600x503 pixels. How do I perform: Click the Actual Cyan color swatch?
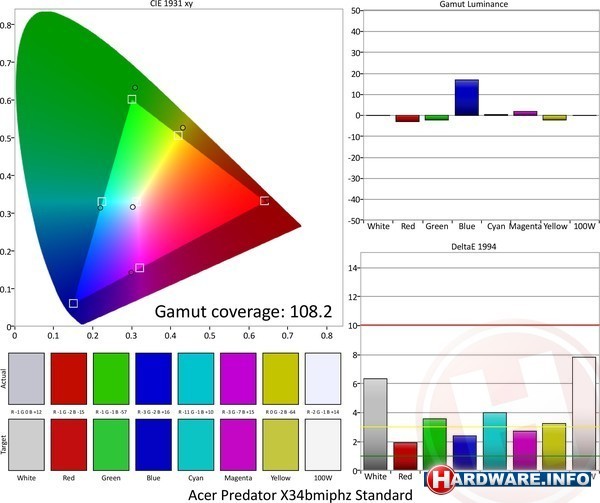[196, 379]
